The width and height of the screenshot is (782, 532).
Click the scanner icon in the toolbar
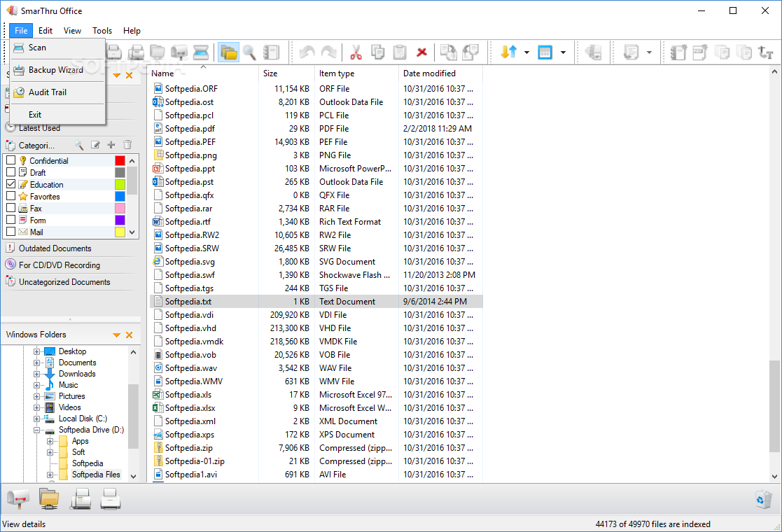200,52
